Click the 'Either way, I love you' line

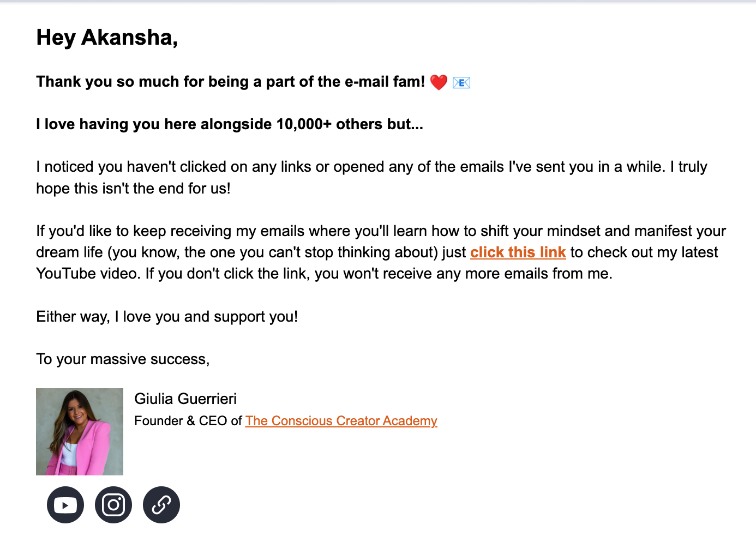[167, 316]
